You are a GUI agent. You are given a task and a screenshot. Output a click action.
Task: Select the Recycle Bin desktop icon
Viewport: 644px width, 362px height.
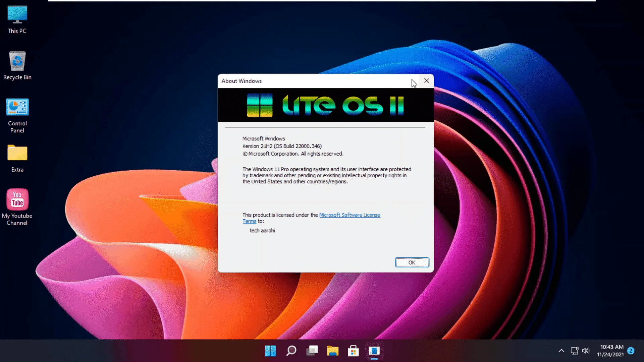(x=17, y=66)
